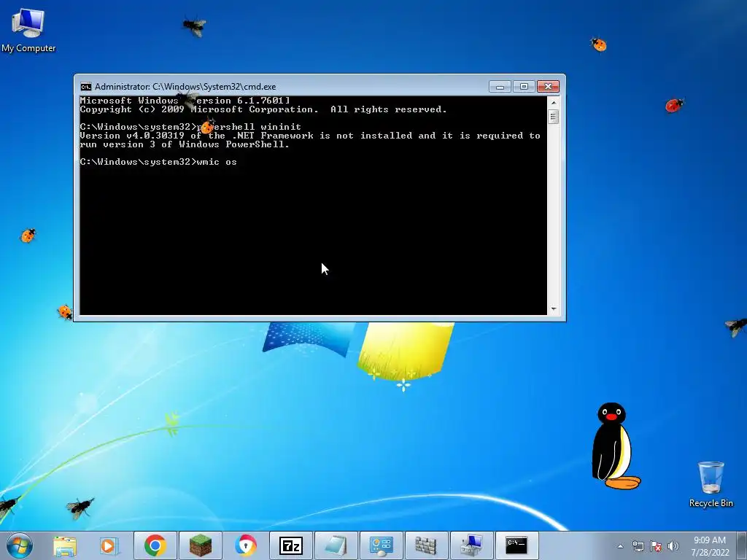The width and height of the screenshot is (747, 560).
Task: Maximize the Command Prompt window
Action: coord(524,87)
